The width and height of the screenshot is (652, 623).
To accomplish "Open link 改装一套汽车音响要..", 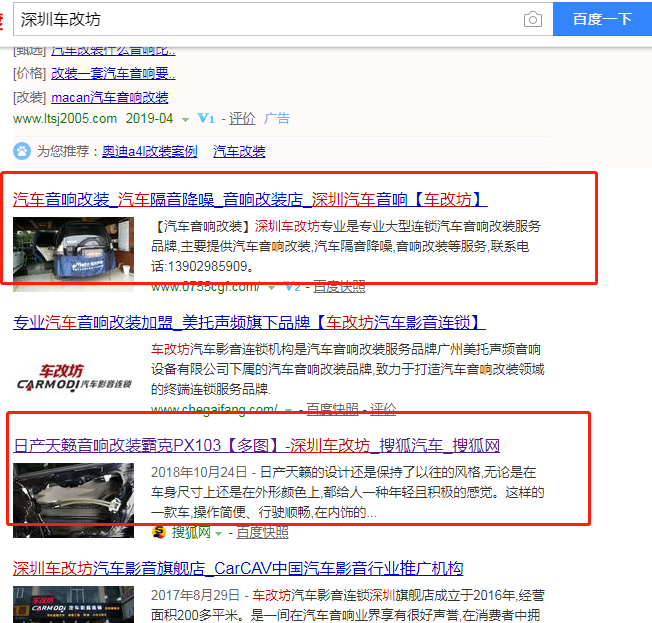I will (x=113, y=74).
